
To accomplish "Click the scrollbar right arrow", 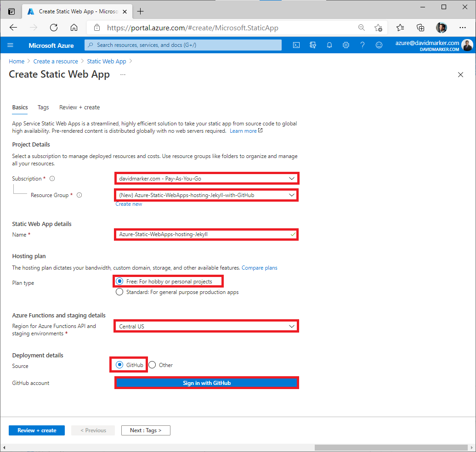I will [x=472, y=448].
